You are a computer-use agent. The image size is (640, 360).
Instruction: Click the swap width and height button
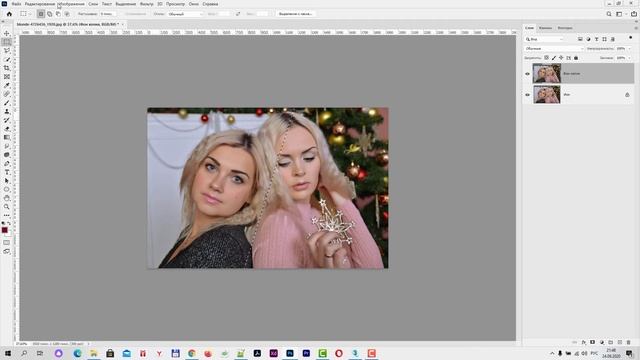[x=238, y=14]
